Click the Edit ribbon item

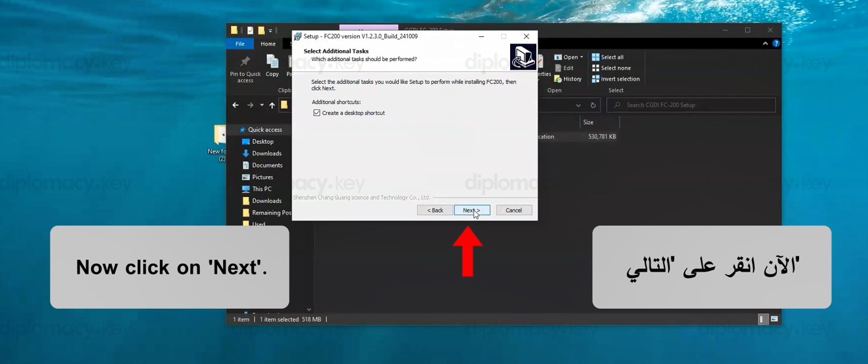[x=564, y=68]
